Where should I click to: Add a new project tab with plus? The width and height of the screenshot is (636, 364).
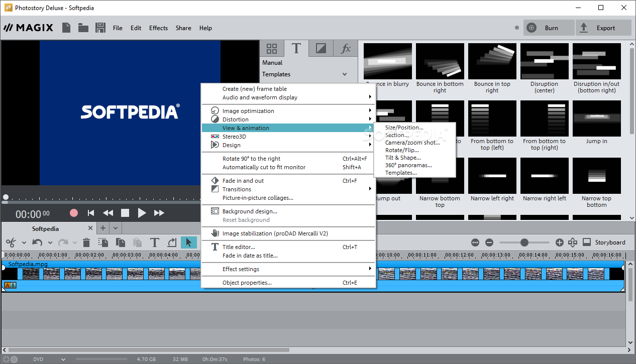pos(103,228)
